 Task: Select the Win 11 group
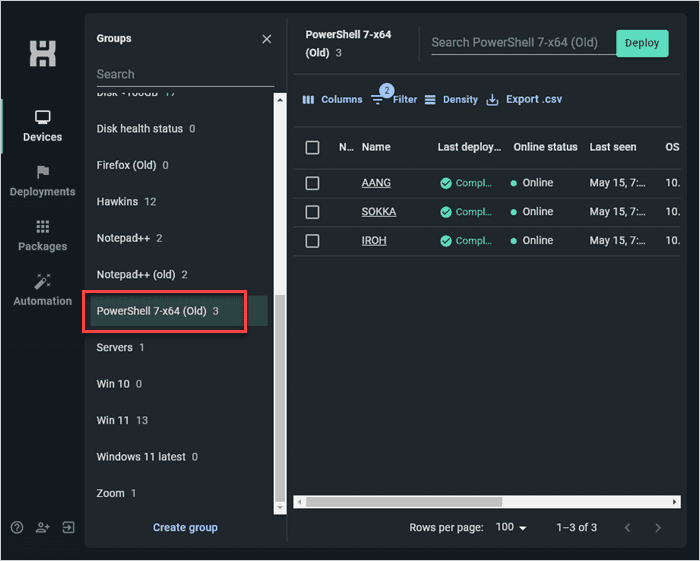tap(179, 420)
